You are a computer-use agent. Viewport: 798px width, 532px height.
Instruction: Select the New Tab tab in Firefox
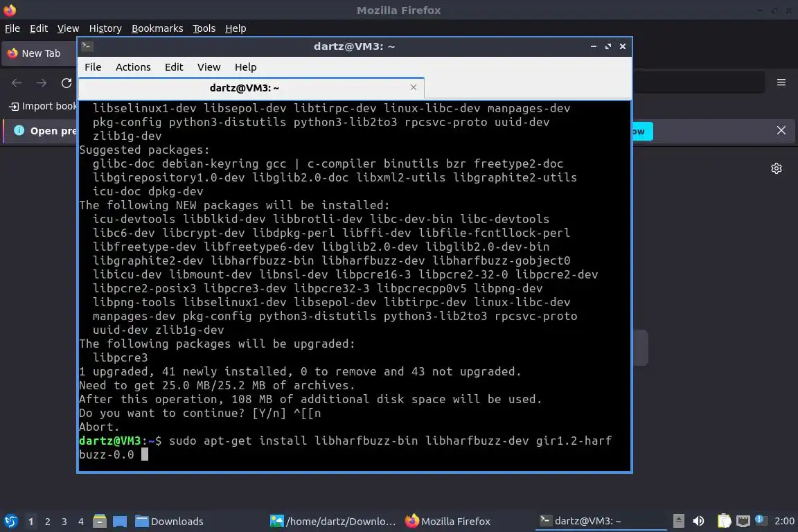click(39, 53)
